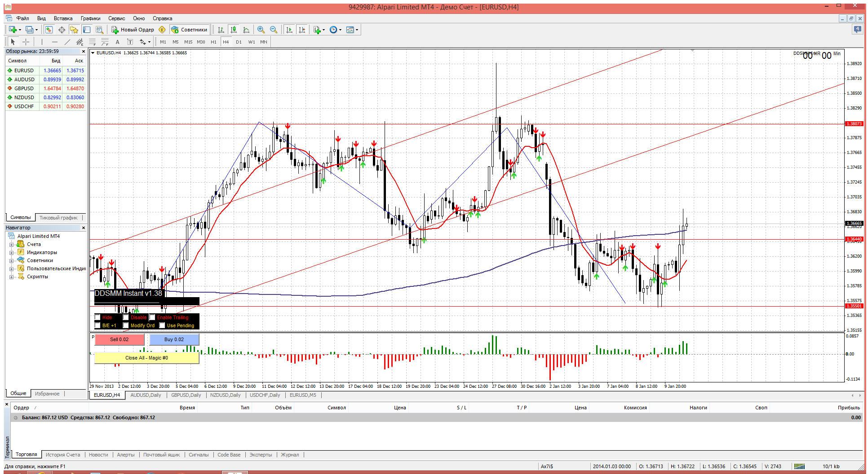Image resolution: width=868 pixels, height=474 pixels.
Task: Open the chart profiles icon
Action: point(29,30)
